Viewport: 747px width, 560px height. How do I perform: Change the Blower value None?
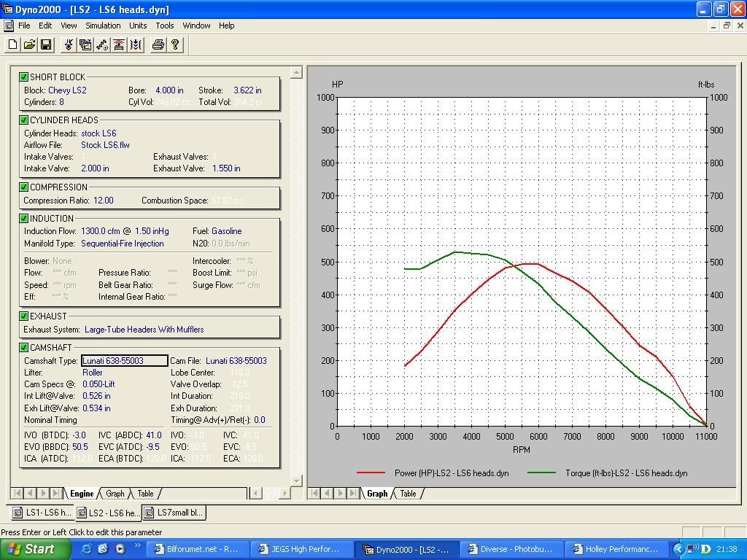(x=62, y=261)
